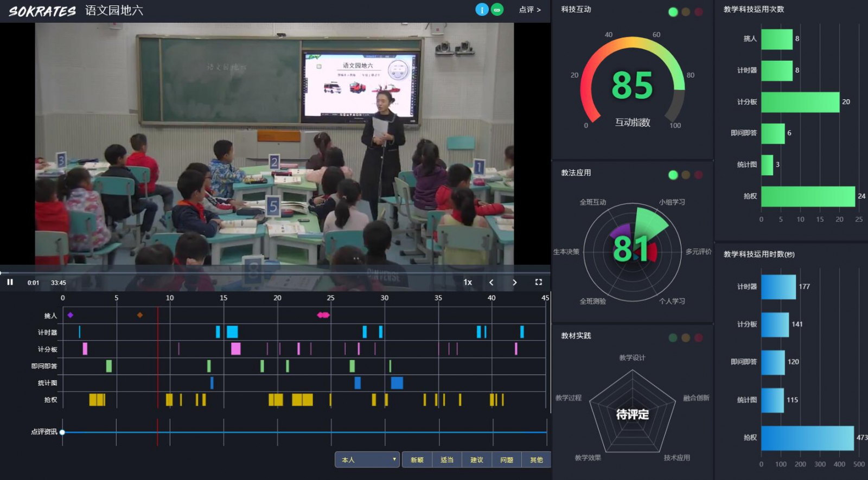This screenshot has width=868, height=480.
Task: Click the SOKRATES logo
Action: pos(42,11)
